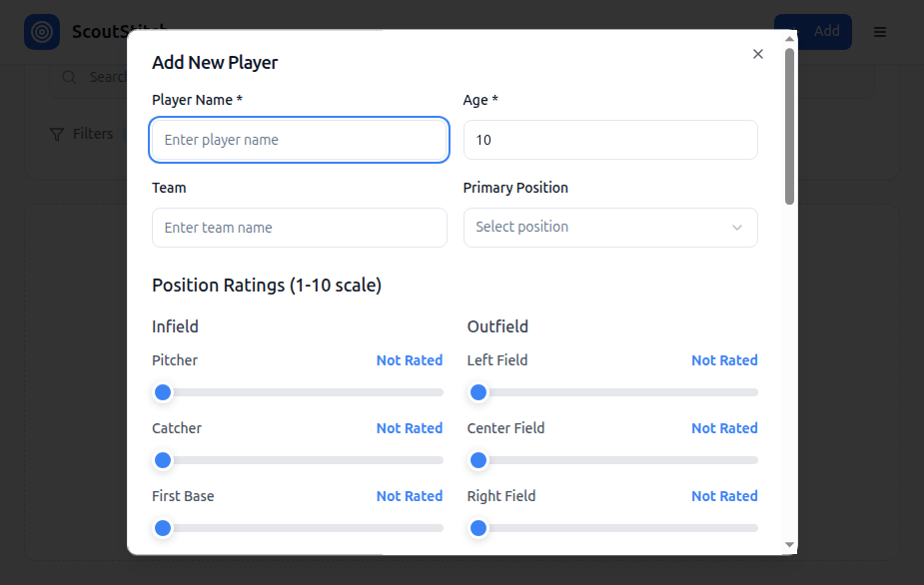The height and width of the screenshot is (585, 924).
Task: Open the Primary Position dropdown
Action: point(609,228)
